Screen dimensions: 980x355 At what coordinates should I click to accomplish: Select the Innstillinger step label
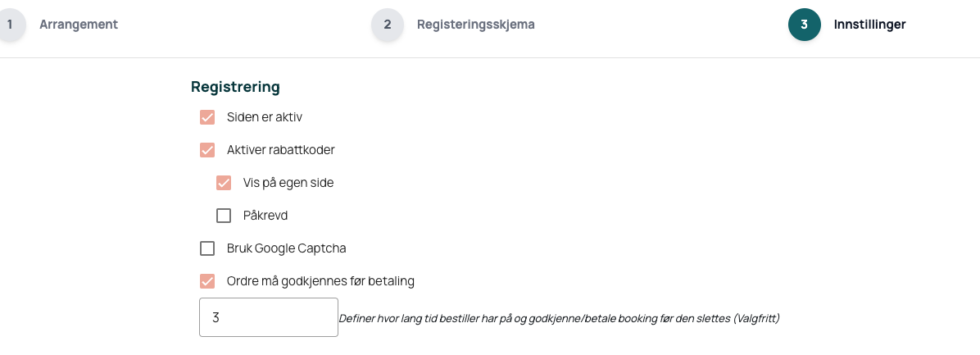coord(869,25)
